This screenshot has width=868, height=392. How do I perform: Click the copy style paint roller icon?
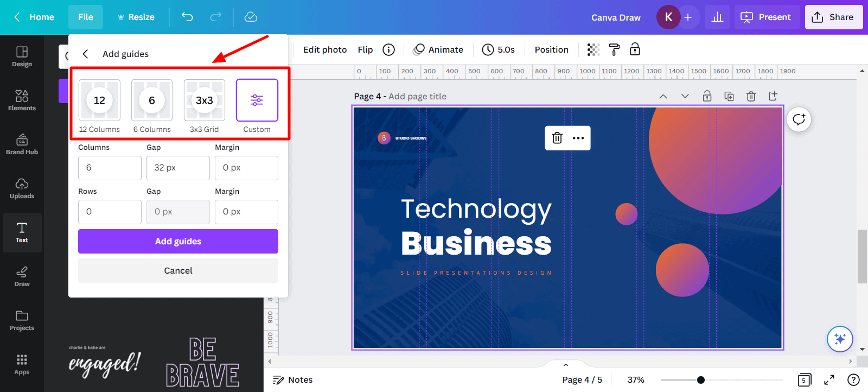(614, 49)
